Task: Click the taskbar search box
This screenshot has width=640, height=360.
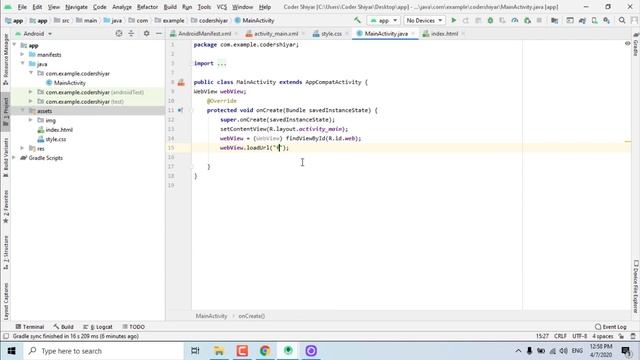Action: (104, 351)
